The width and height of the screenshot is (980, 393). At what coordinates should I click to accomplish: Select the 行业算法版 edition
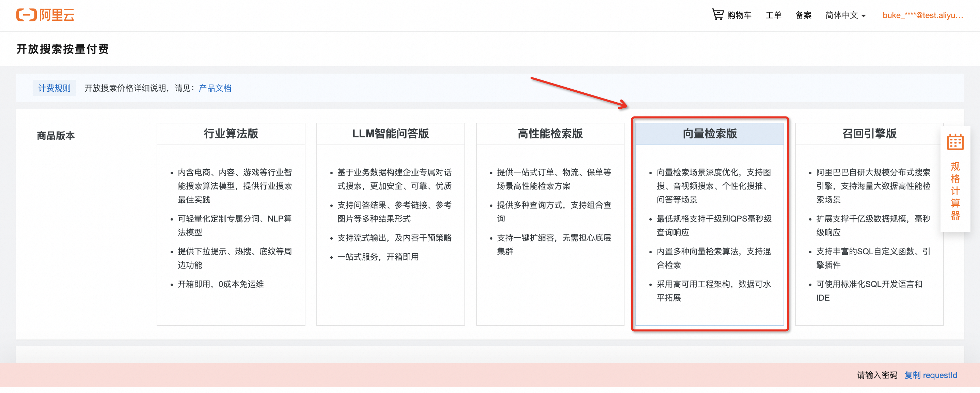231,134
